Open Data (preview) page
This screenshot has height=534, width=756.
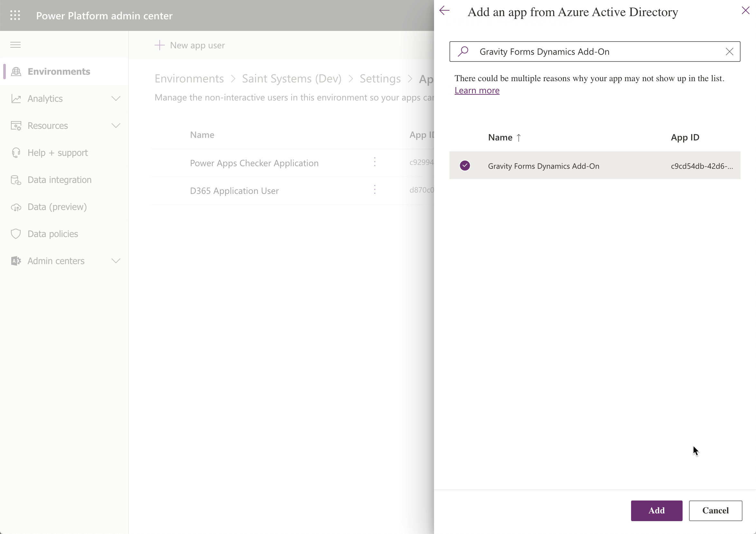(x=64, y=207)
